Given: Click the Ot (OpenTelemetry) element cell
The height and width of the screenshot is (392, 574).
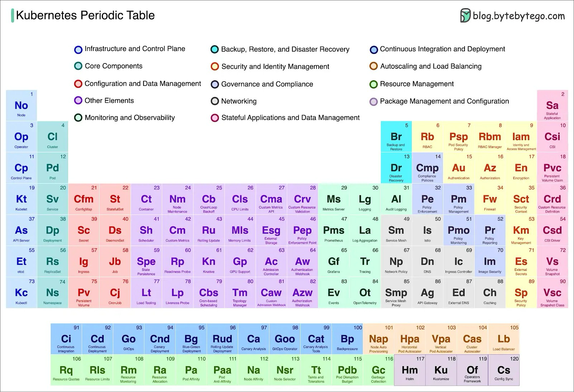Looking at the screenshot, I should click(x=365, y=292).
